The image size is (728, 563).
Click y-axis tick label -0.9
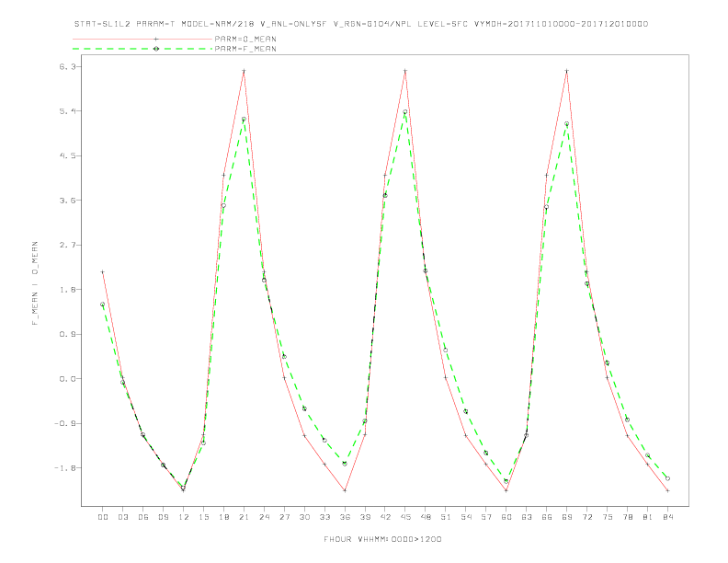(x=64, y=423)
